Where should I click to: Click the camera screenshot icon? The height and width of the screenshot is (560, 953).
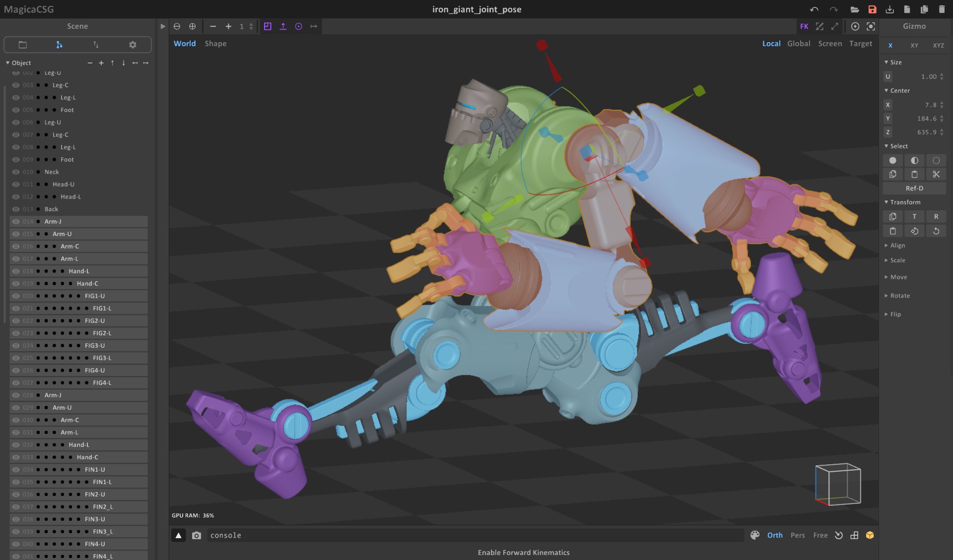pyautogui.click(x=197, y=536)
